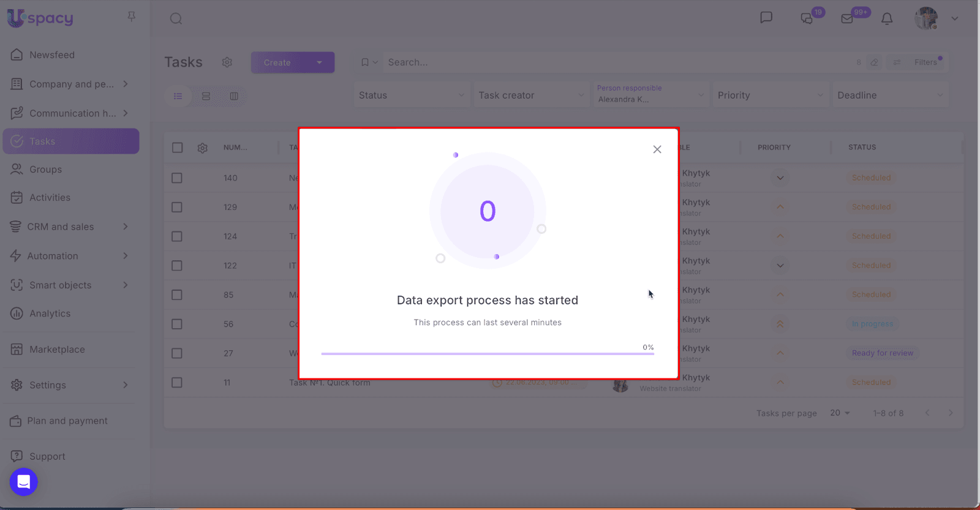Expand the account menu chevron
Screen dimensions: 980x510
955,18
